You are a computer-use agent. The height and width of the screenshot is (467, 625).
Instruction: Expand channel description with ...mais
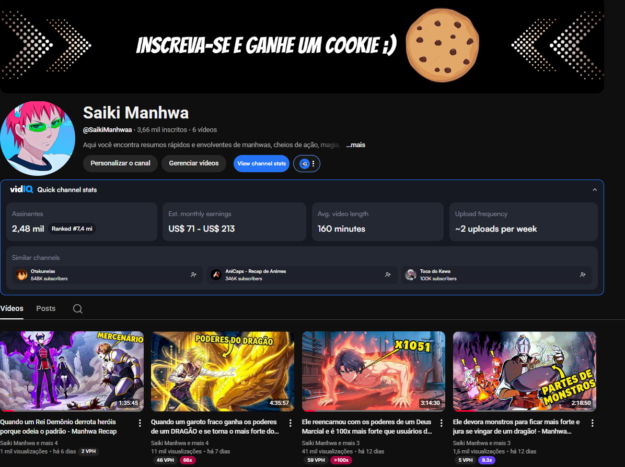coord(356,145)
